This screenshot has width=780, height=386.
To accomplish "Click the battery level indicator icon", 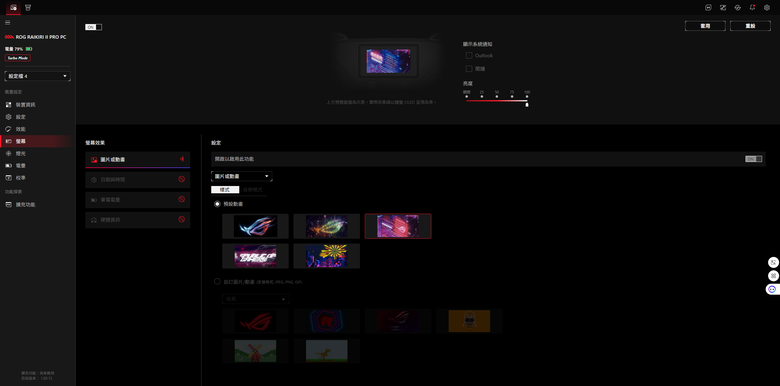I will pos(29,49).
